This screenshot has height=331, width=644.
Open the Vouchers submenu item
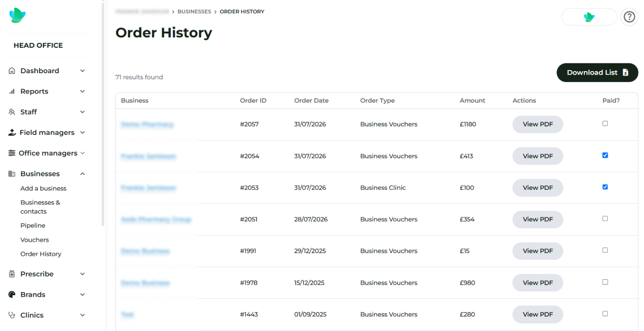tap(35, 240)
